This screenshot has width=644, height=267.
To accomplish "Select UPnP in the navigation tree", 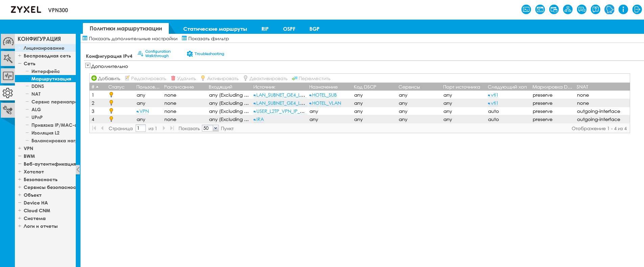I will coord(37,117).
